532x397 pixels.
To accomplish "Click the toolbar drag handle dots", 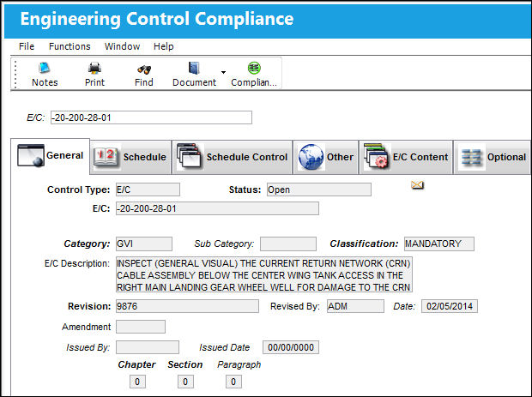I will [x=15, y=74].
